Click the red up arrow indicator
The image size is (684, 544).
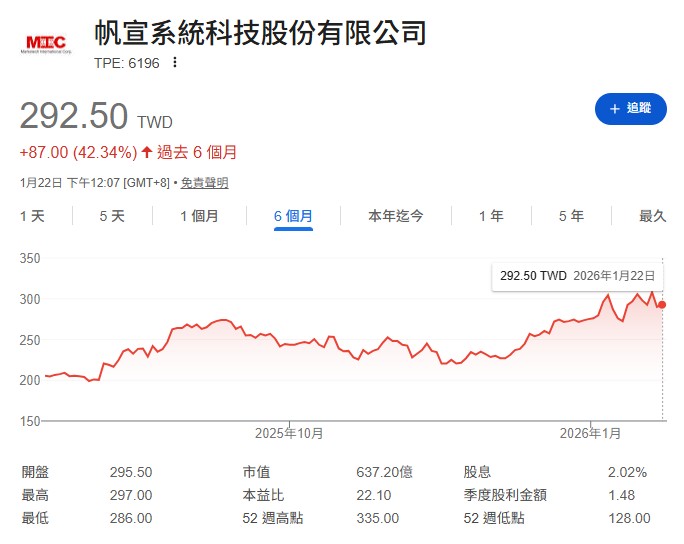coord(147,152)
